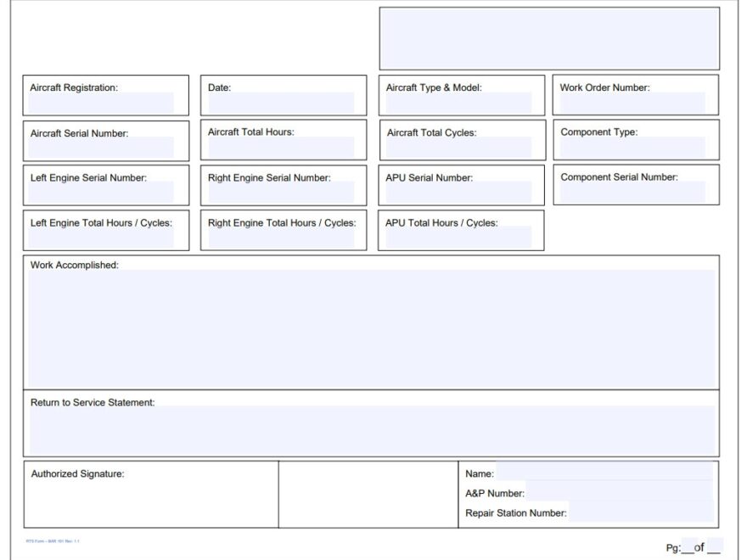Click Left Engine Total Hours / Cycles field

coord(101,237)
